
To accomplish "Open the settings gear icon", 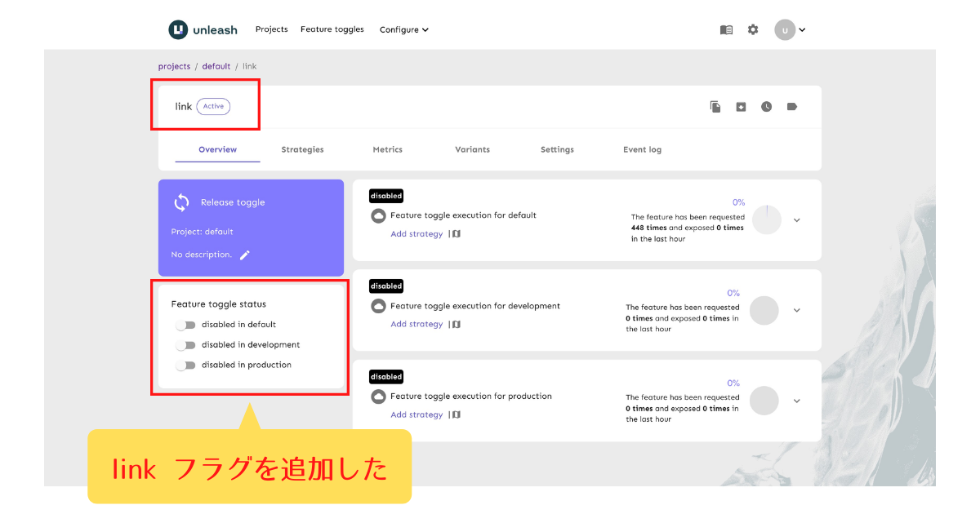I will pos(753,29).
